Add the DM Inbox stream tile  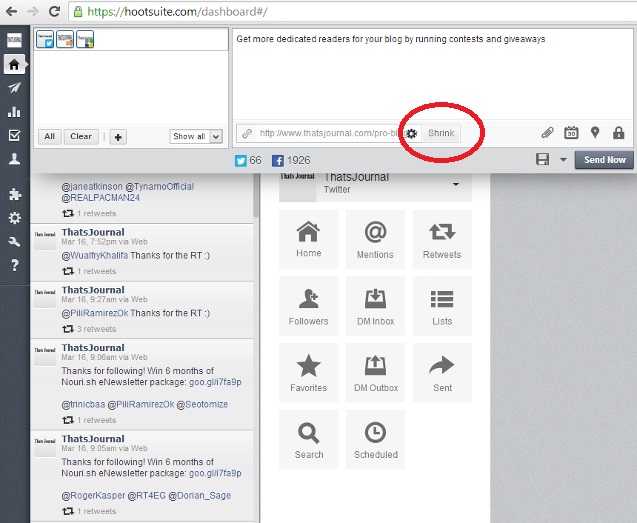[375, 306]
